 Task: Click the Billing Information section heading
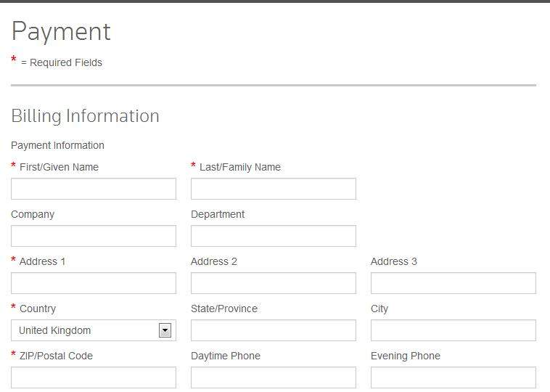(x=85, y=116)
